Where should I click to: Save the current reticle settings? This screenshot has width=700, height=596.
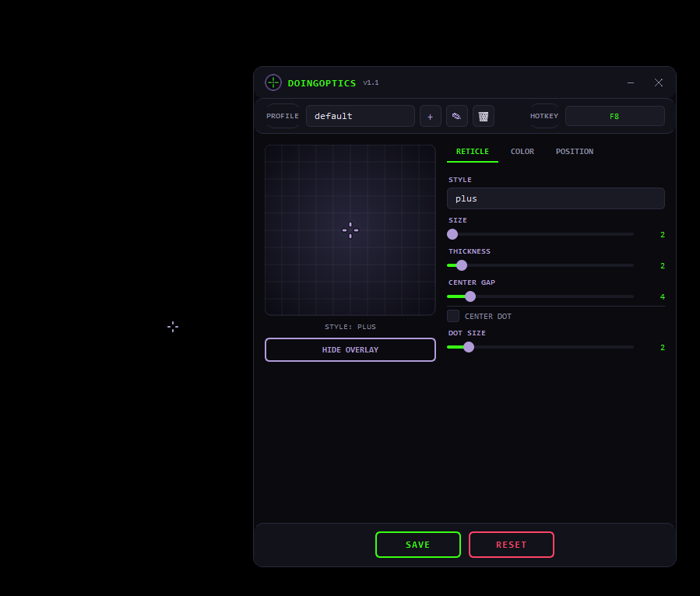point(418,545)
